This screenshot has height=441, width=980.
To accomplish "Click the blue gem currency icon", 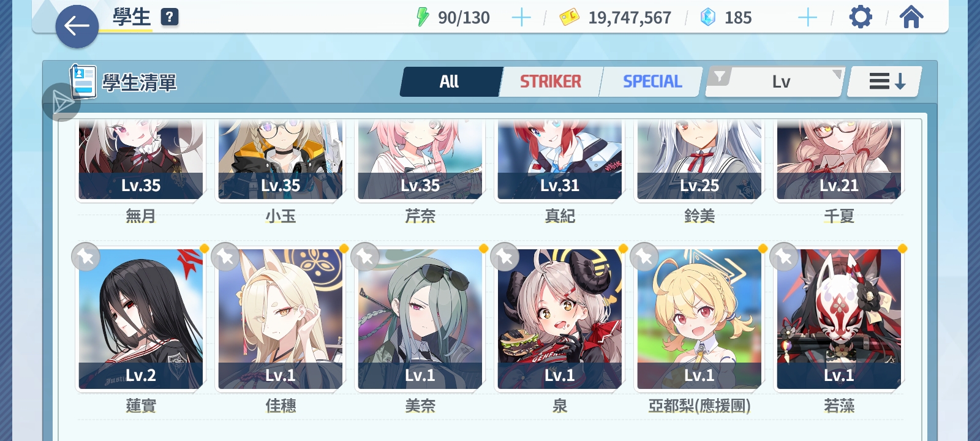I will point(708,17).
